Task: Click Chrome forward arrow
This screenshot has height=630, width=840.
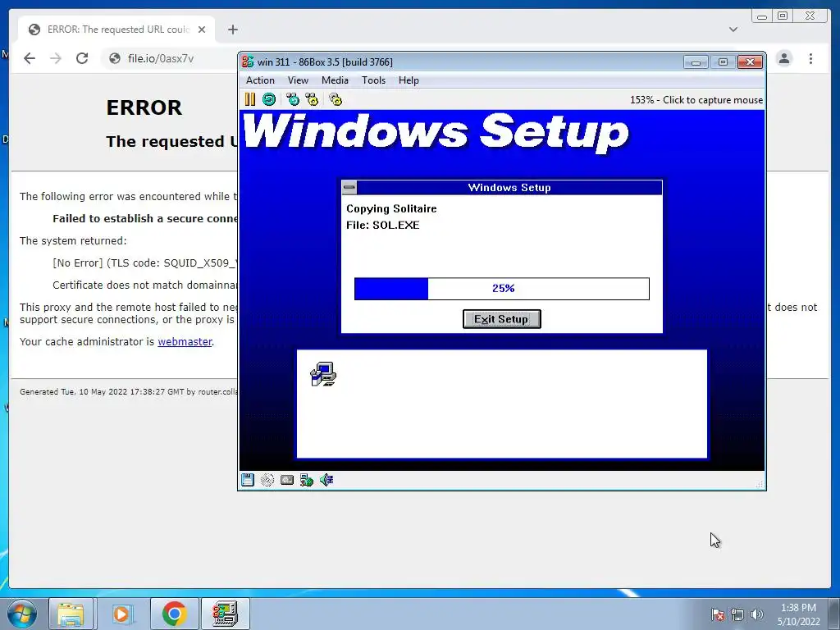Action: pyautogui.click(x=56, y=58)
